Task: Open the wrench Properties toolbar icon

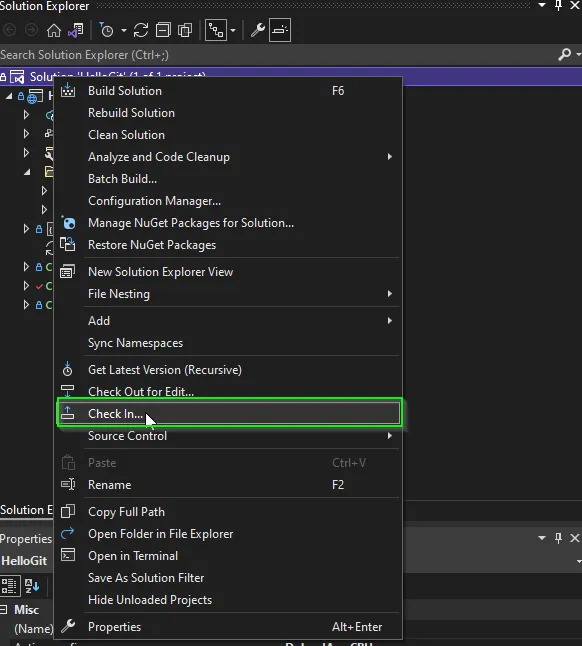Action: [x=258, y=30]
